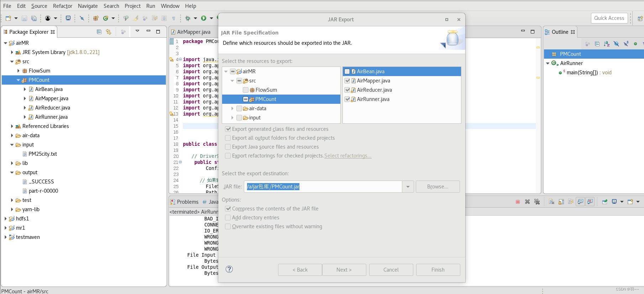Click the New wizard icon in main toolbar
The image size is (644, 294).
click(x=8, y=18)
